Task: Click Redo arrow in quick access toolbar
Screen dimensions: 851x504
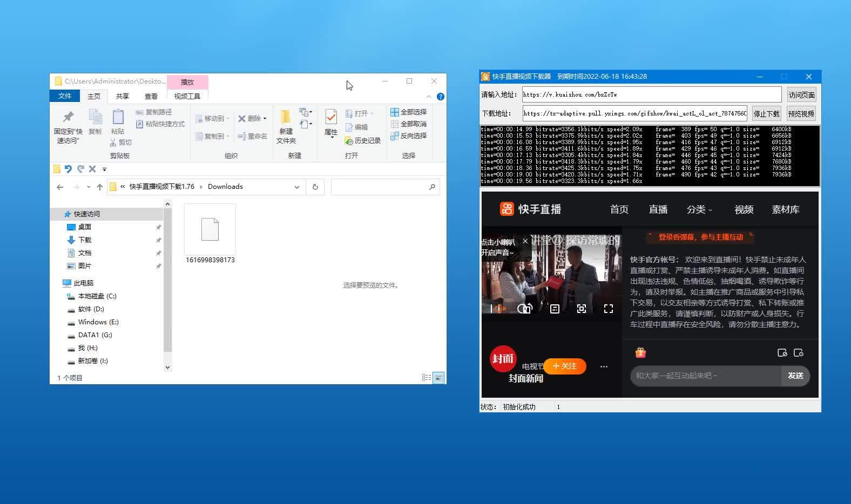Action: tap(80, 169)
